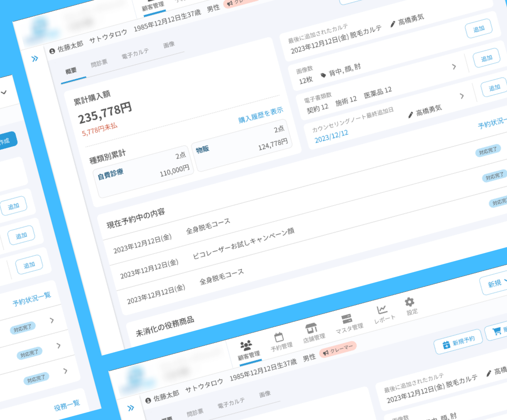Switch to 問診票 tab beside 概要
This screenshot has height=420, width=507.
99,63
